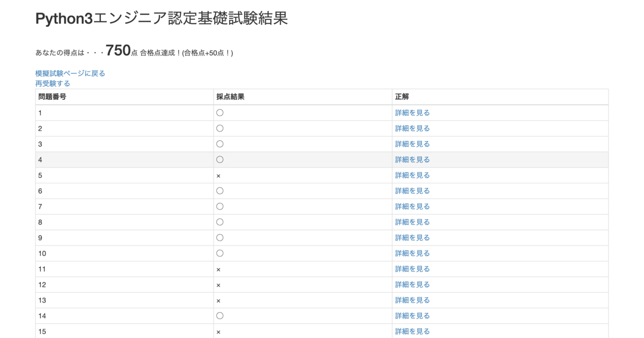Open 詳細を見る for question 14

pos(413,315)
